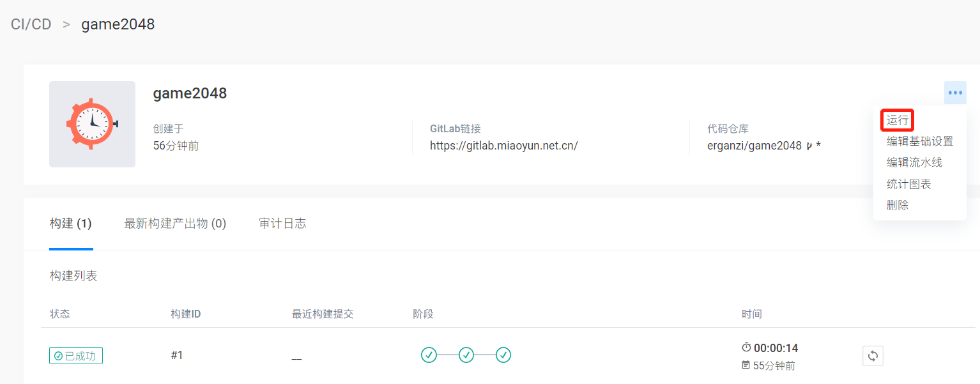980x384 pixels.
Task: Choose 编辑基础设置 menu option
Action: [919, 141]
